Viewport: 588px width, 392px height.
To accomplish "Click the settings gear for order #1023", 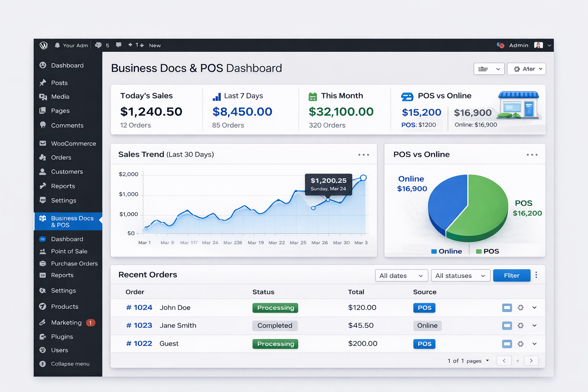I will pos(521,325).
